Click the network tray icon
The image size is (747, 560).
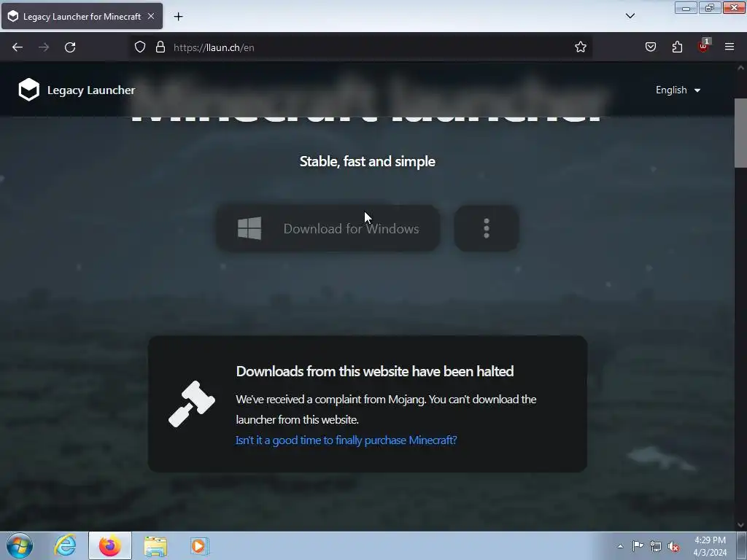[656, 546]
